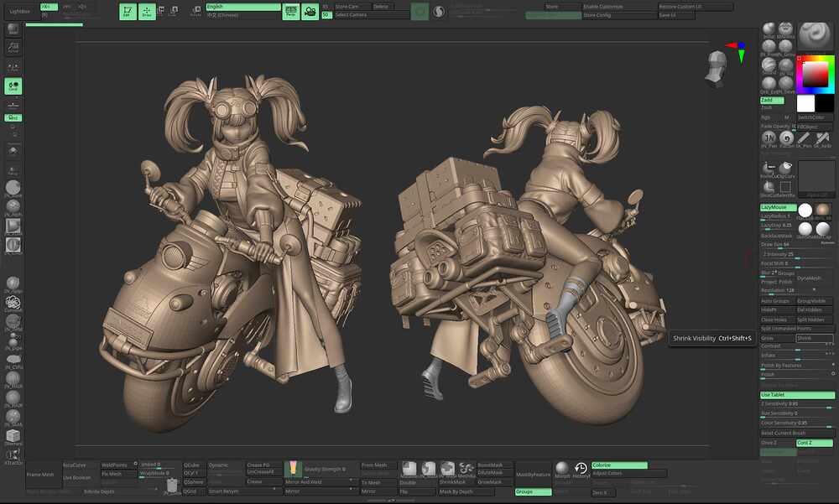Click the top brush icon in left shelf
Screen dimensions: 839x504
(13, 29)
